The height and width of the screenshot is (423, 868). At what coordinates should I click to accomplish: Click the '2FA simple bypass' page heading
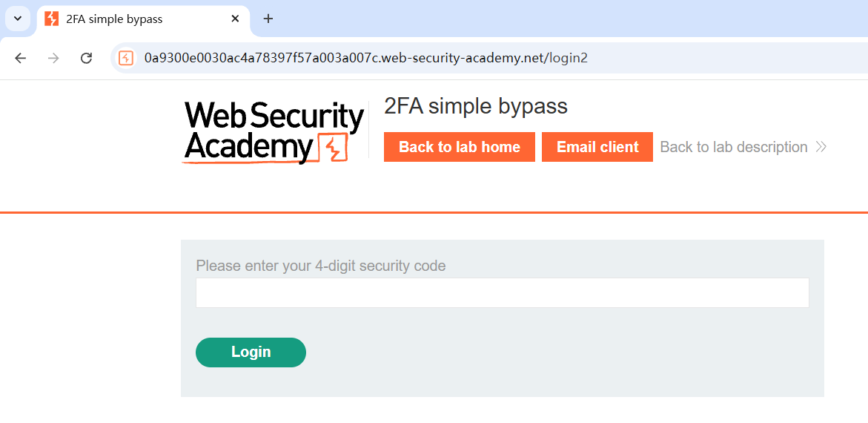tap(475, 106)
